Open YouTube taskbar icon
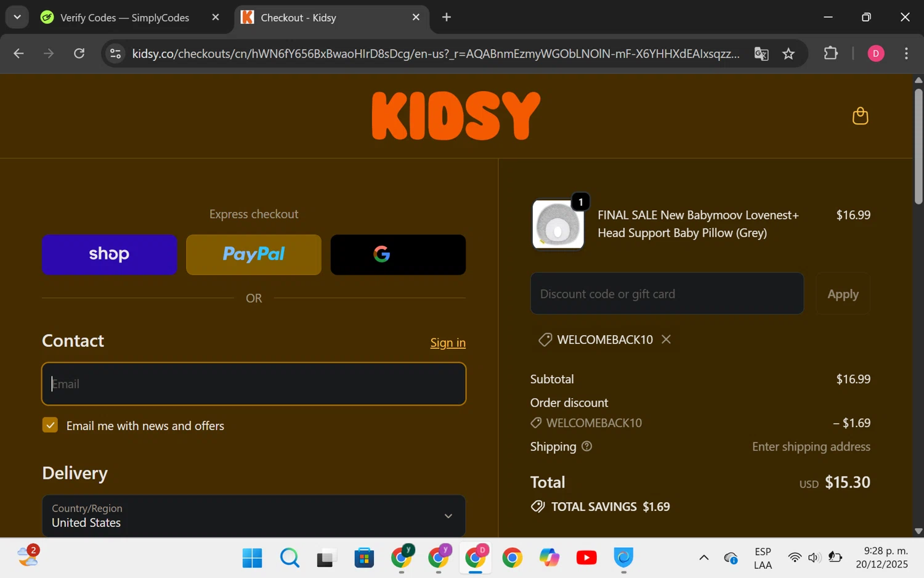The image size is (924, 578). coord(586,558)
